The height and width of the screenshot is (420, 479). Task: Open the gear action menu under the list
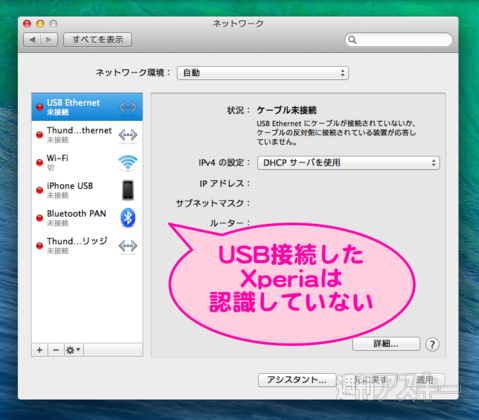(74, 350)
